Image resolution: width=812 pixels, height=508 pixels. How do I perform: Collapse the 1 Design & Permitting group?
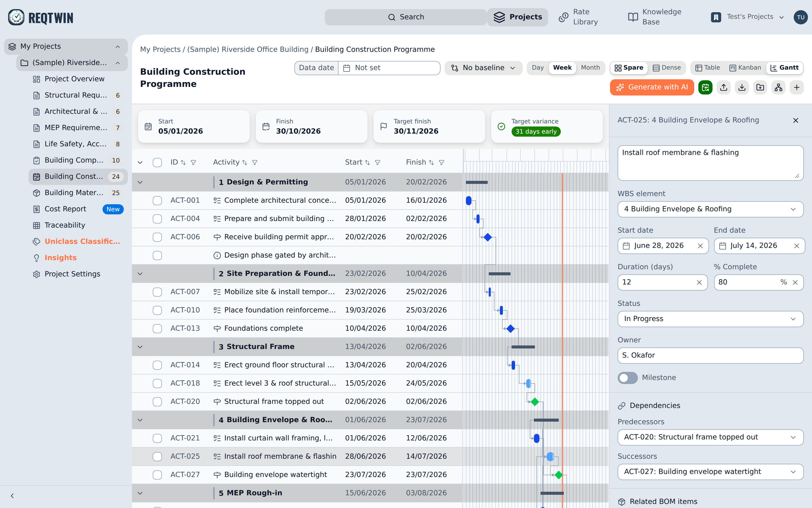140,182
